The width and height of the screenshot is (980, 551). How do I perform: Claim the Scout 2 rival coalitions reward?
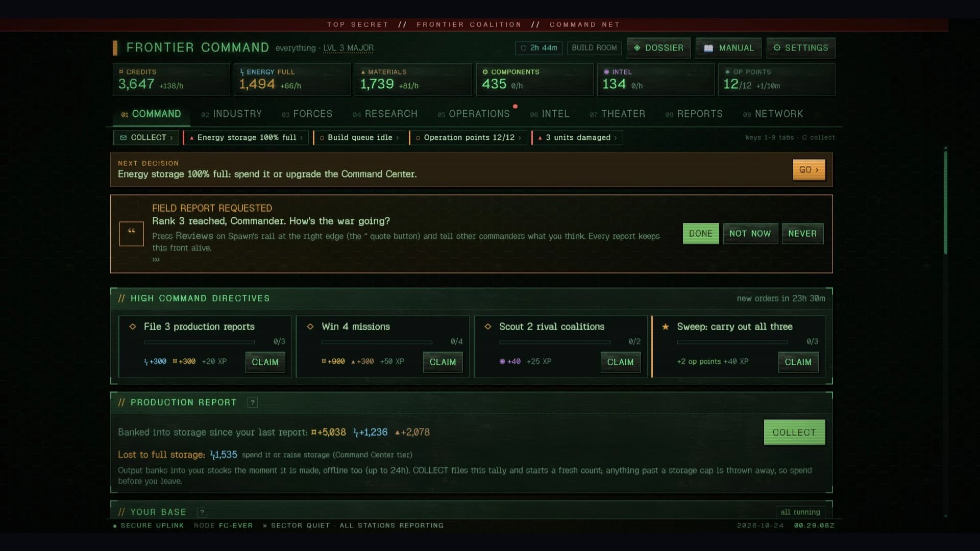[620, 362]
